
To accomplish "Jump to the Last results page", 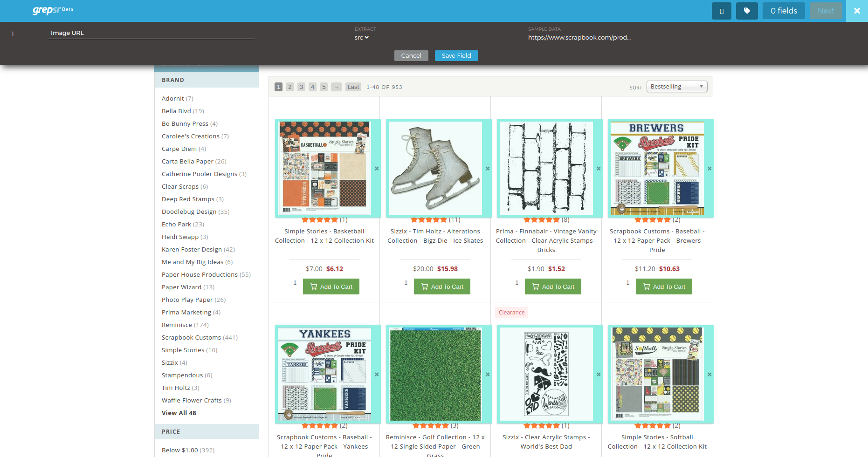I will pos(353,87).
